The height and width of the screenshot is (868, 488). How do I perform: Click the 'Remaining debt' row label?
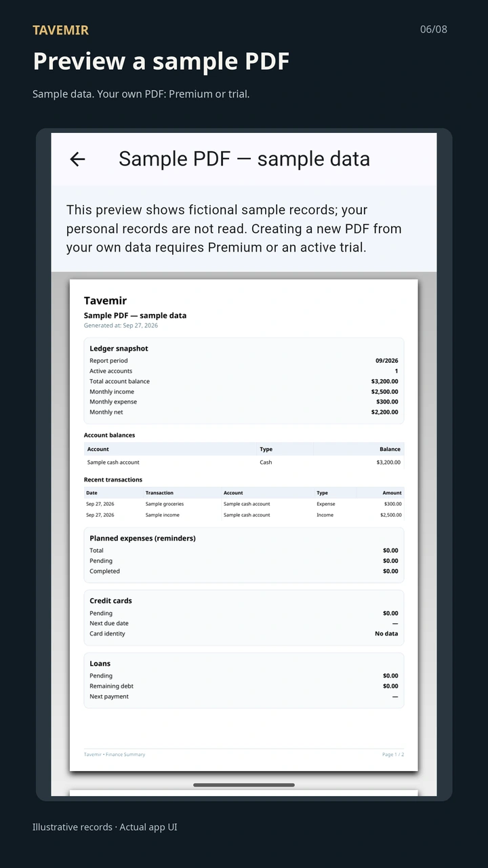point(111,686)
